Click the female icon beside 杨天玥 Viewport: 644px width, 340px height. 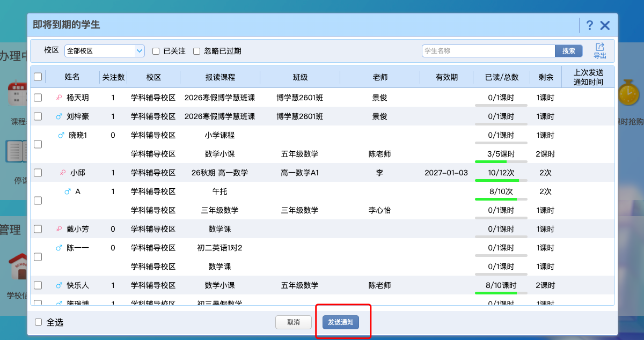coord(59,98)
